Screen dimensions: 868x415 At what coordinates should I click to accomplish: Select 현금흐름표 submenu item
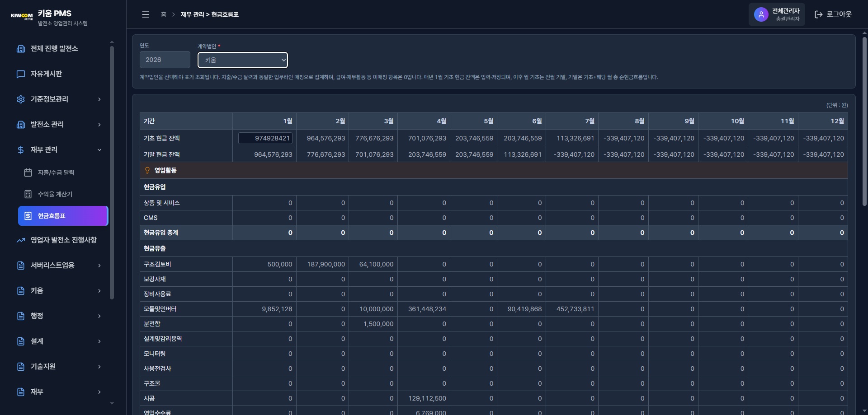(x=63, y=216)
